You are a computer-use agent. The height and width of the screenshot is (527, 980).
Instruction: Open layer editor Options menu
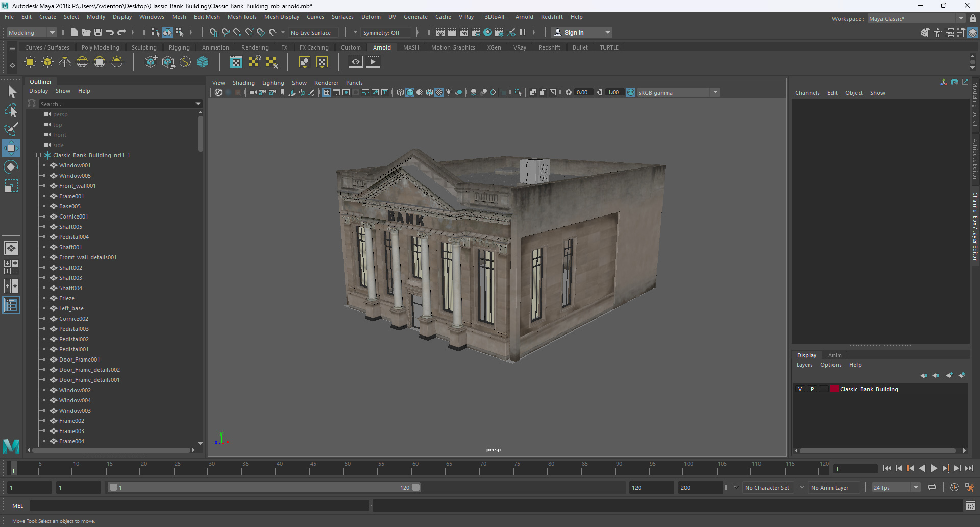click(831, 365)
